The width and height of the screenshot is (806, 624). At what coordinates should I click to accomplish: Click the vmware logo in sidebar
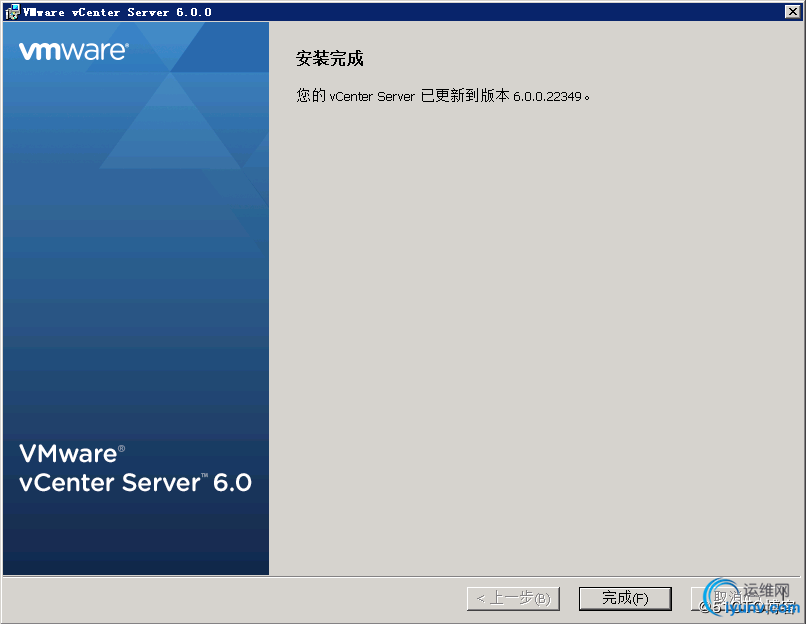click(74, 51)
